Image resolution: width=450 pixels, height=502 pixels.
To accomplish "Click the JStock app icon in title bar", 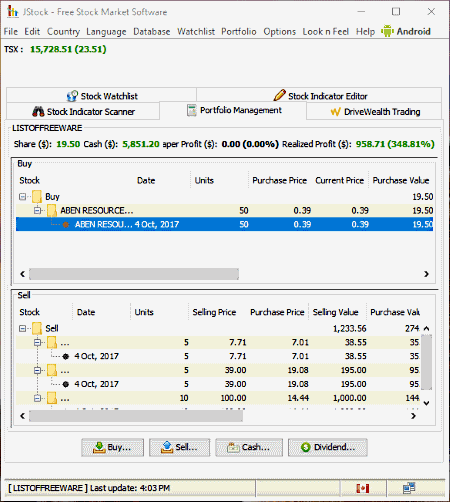I will click(12, 11).
